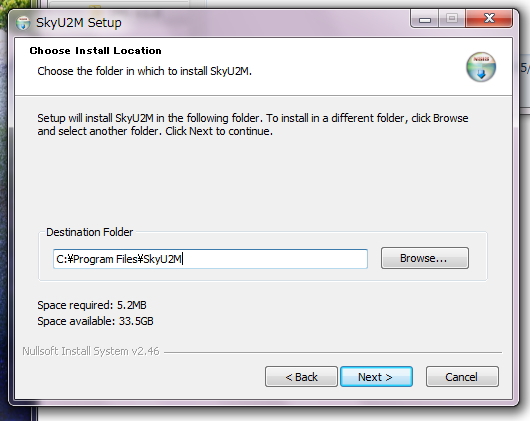Click the setup instructions paragraph text
530x421 pixels.
[253, 124]
